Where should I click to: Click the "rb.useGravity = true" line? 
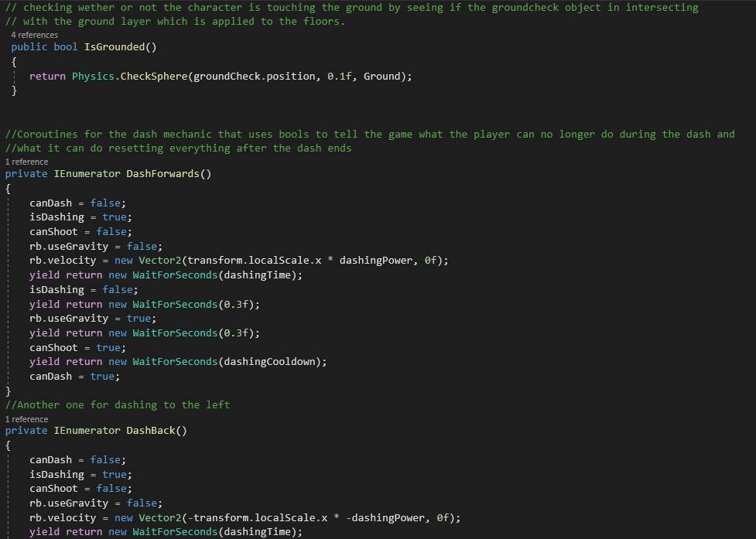(x=93, y=319)
